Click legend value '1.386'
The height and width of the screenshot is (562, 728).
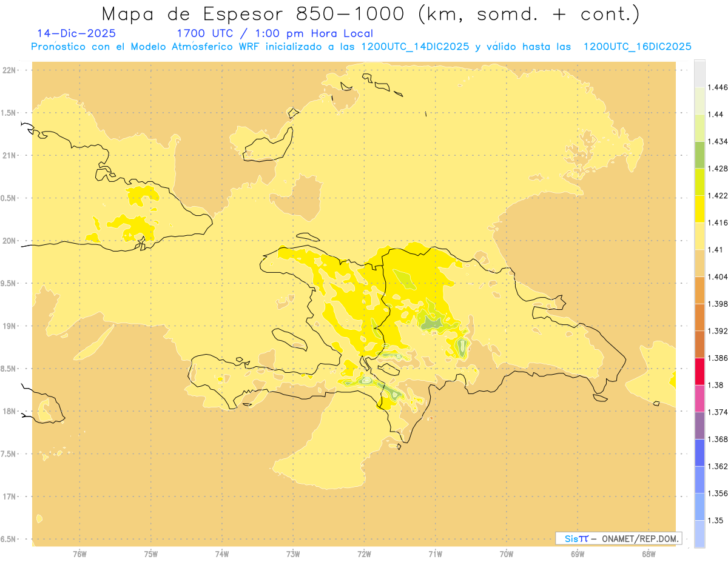[x=718, y=358]
